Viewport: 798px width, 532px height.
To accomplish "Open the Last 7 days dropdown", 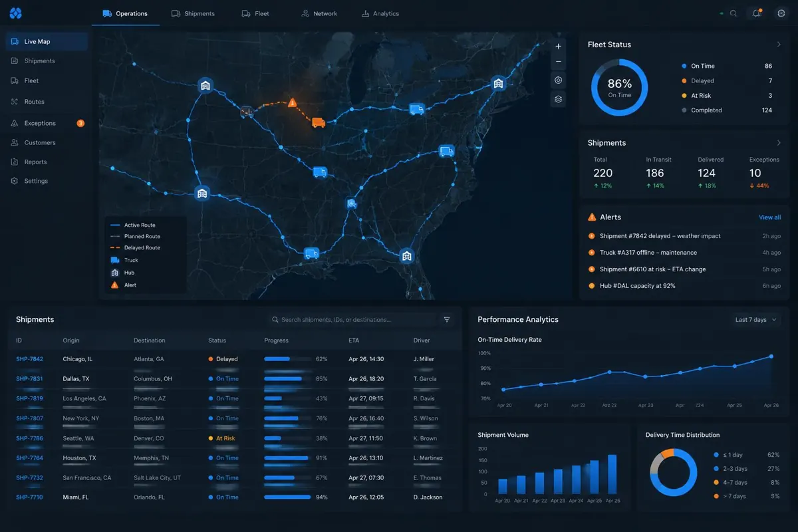I will (x=756, y=320).
